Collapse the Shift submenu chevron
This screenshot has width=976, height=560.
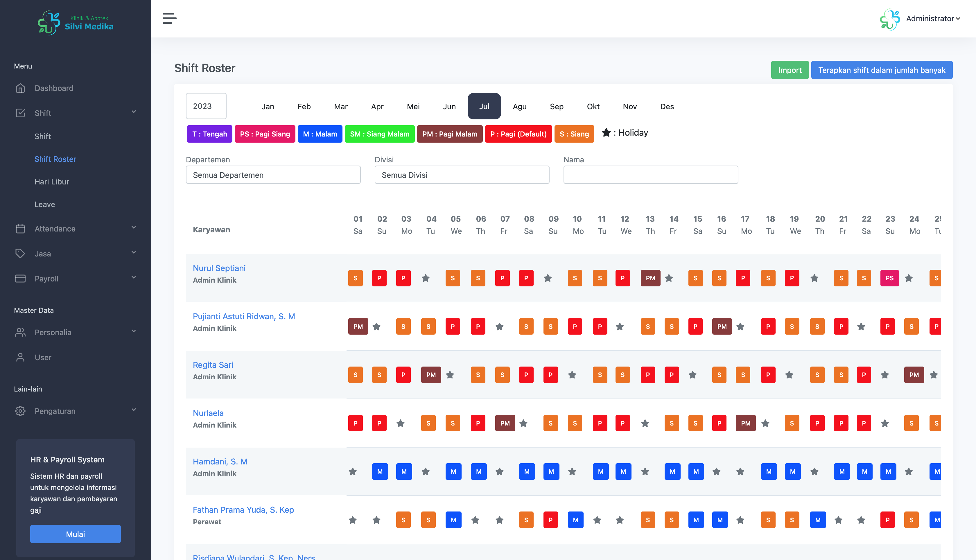pos(133,112)
